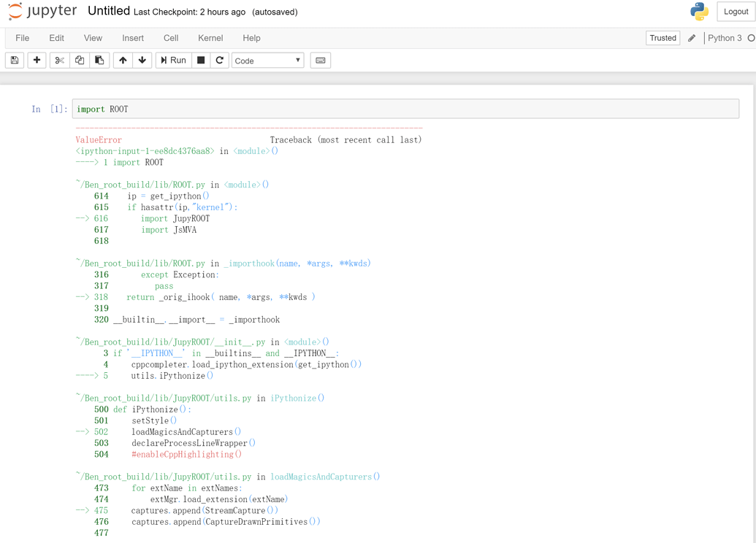Restart the kernel using the refresh icon

(x=219, y=60)
